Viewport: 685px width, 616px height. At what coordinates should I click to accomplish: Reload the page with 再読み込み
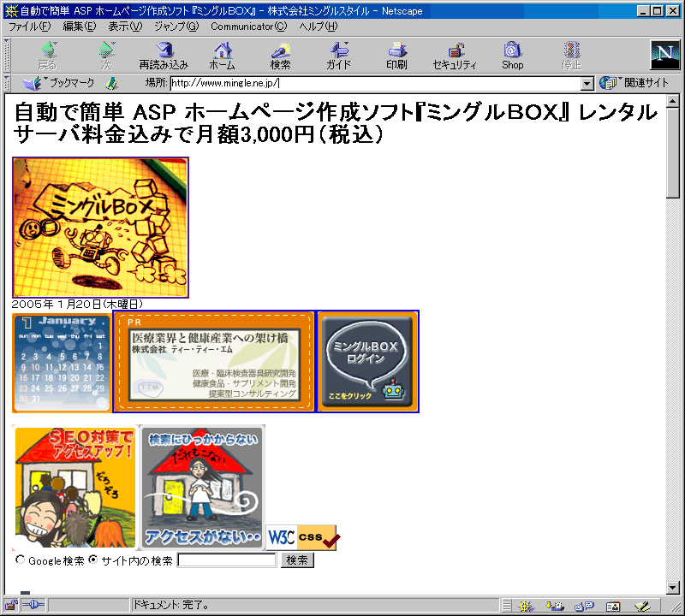point(164,56)
